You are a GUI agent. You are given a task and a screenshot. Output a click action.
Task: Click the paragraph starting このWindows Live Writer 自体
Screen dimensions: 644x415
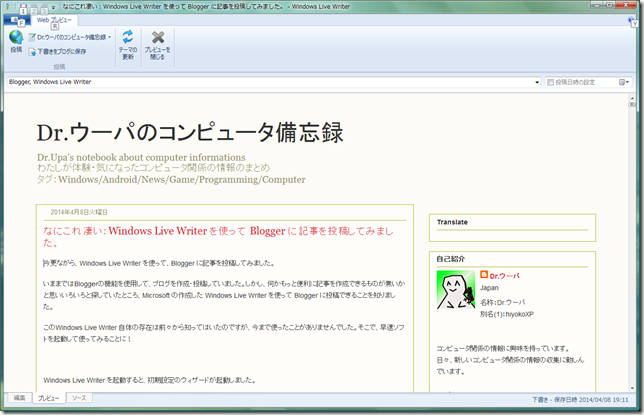(x=224, y=333)
